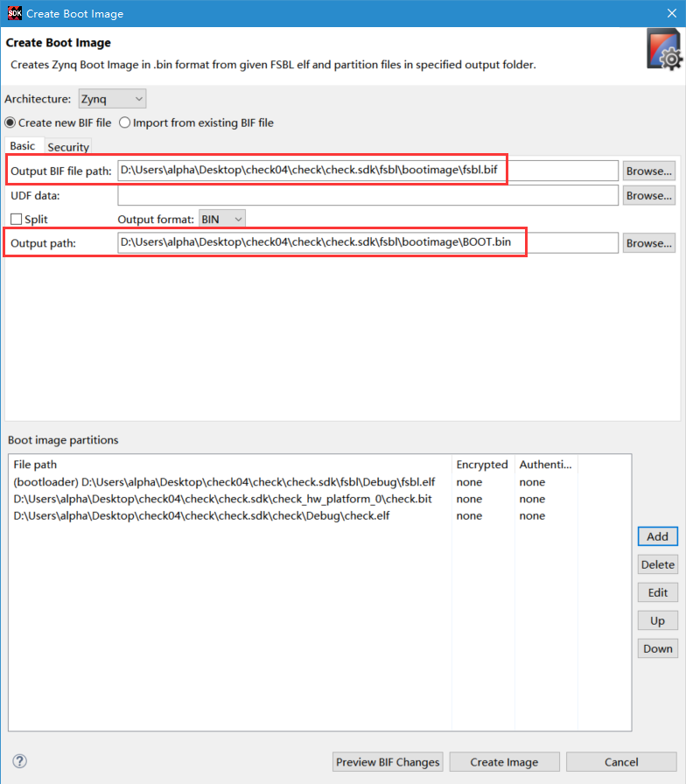Enable the Split checkbox

(17, 220)
